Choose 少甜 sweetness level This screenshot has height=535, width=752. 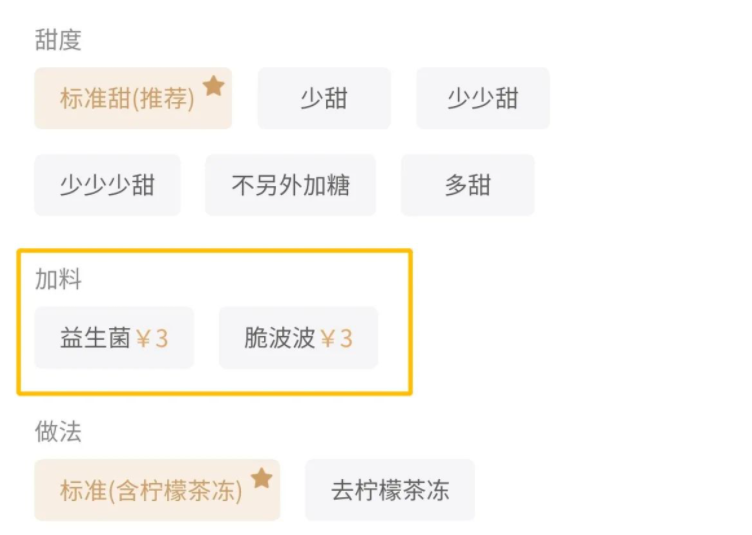[324, 98]
